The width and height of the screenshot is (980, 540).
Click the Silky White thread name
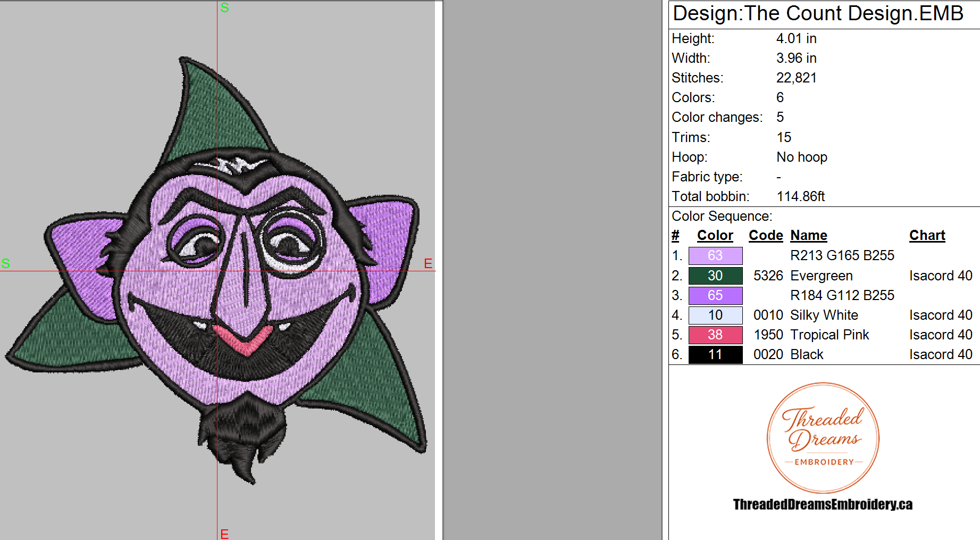click(824, 315)
